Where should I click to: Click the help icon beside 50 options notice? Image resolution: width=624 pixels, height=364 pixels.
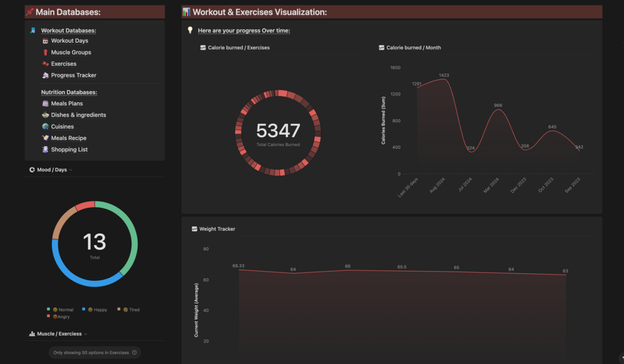[135, 352]
